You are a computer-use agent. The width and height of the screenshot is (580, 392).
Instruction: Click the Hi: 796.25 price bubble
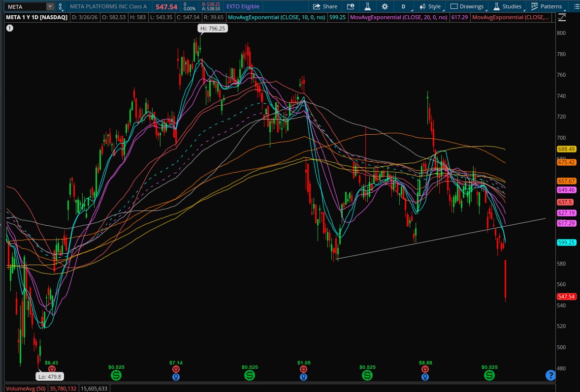click(212, 29)
